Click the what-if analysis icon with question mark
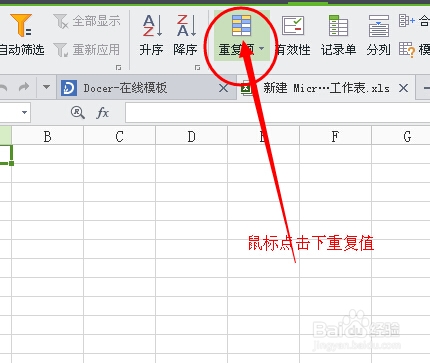The width and height of the screenshot is (430, 363). [407, 50]
